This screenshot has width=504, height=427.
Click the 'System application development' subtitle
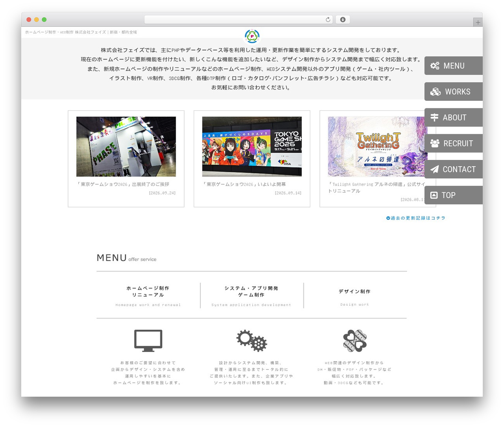coord(251,305)
